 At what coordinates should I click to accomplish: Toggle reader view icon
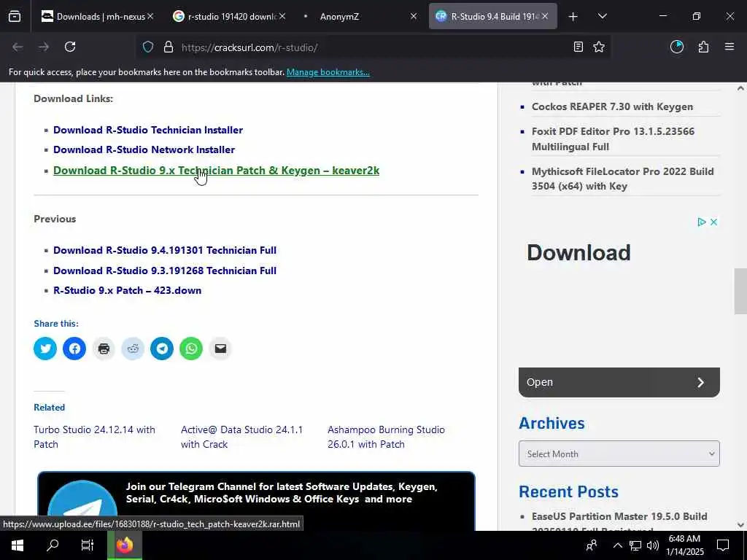coord(578,47)
